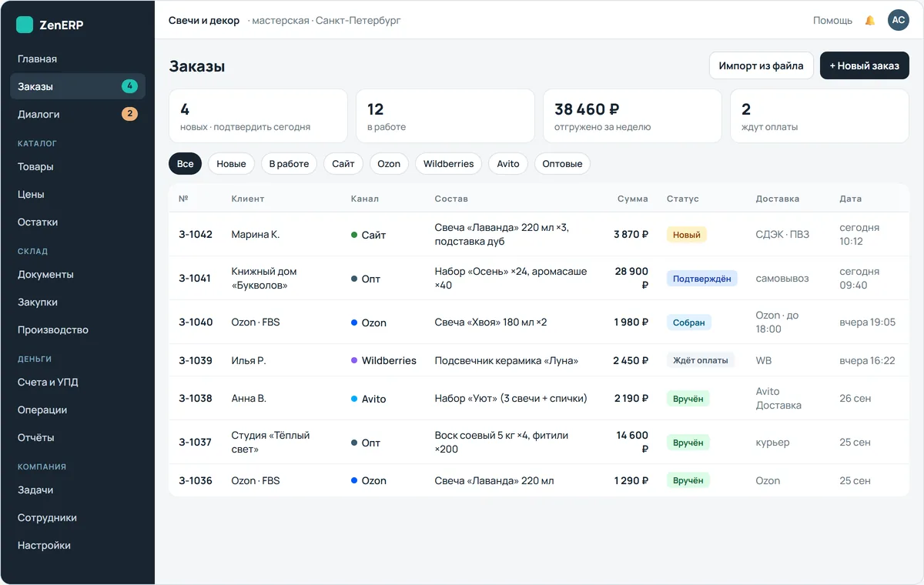Select the Новые filter chip
The image size is (924, 585).
231,163
